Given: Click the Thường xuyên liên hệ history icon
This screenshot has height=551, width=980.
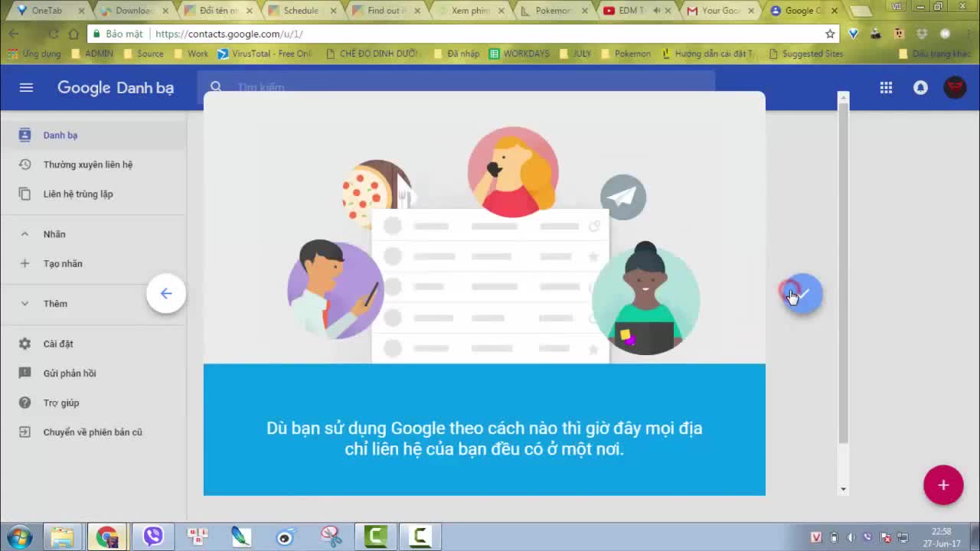Looking at the screenshot, I should pyautogui.click(x=24, y=165).
